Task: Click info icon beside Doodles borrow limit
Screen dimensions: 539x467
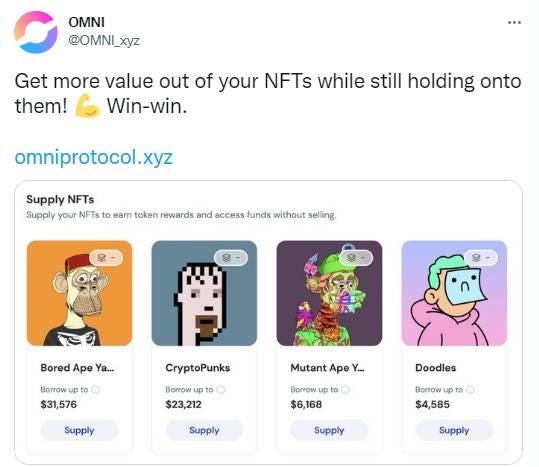Action: [x=471, y=389]
